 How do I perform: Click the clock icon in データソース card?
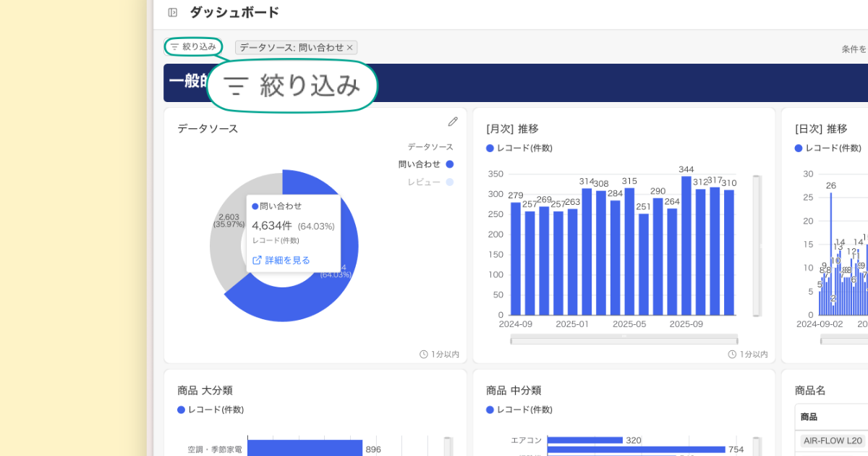click(x=424, y=355)
